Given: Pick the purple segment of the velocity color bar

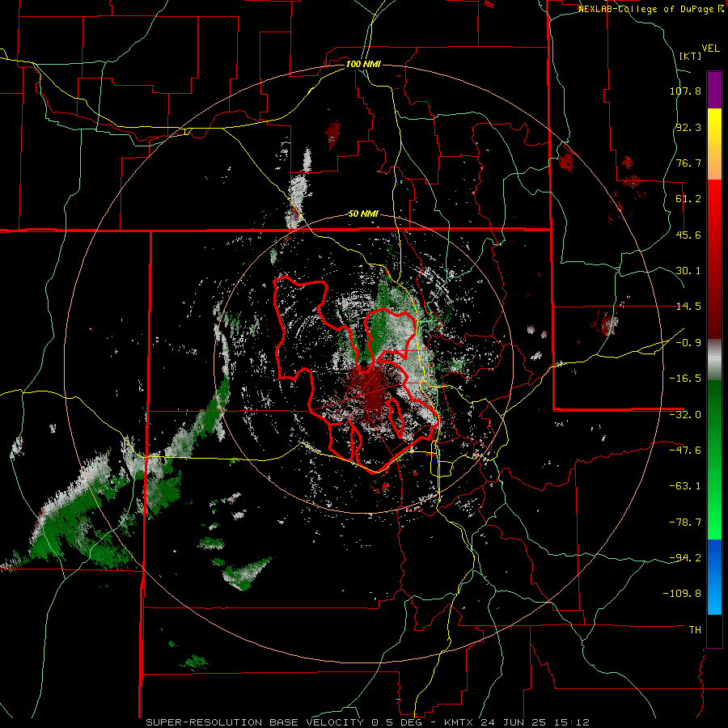Looking at the screenshot, I should point(714,90).
